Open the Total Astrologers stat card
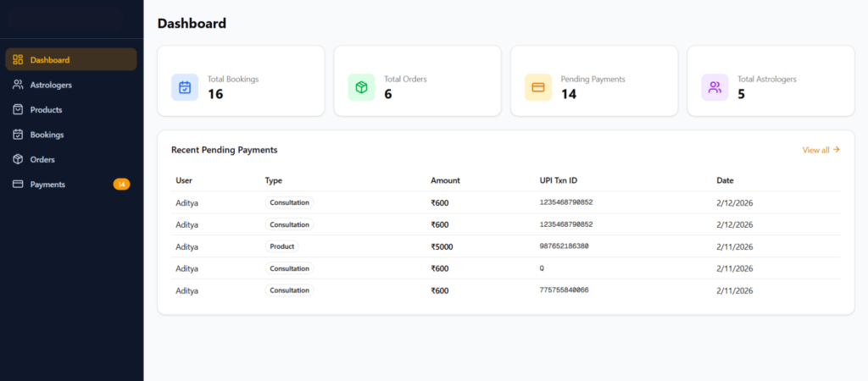The image size is (868, 381). 770,80
